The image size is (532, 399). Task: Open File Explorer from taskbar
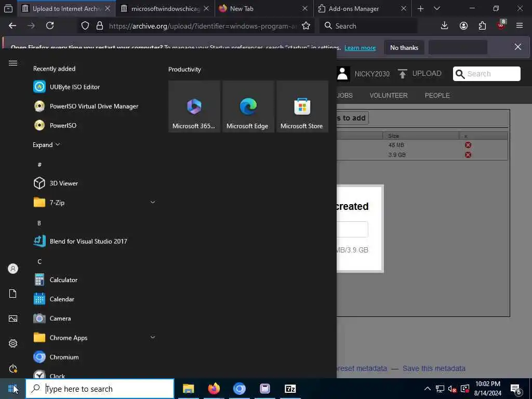(188, 389)
